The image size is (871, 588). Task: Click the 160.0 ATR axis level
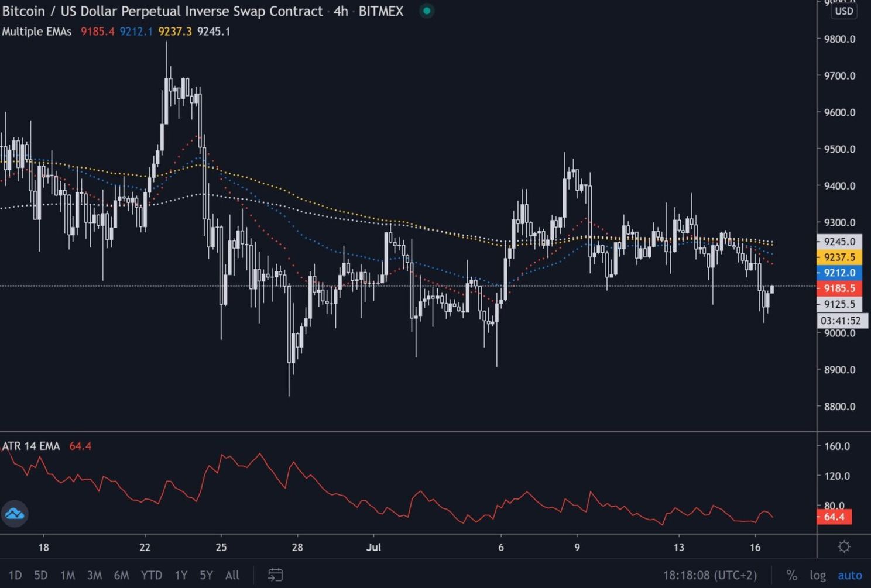point(837,446)
